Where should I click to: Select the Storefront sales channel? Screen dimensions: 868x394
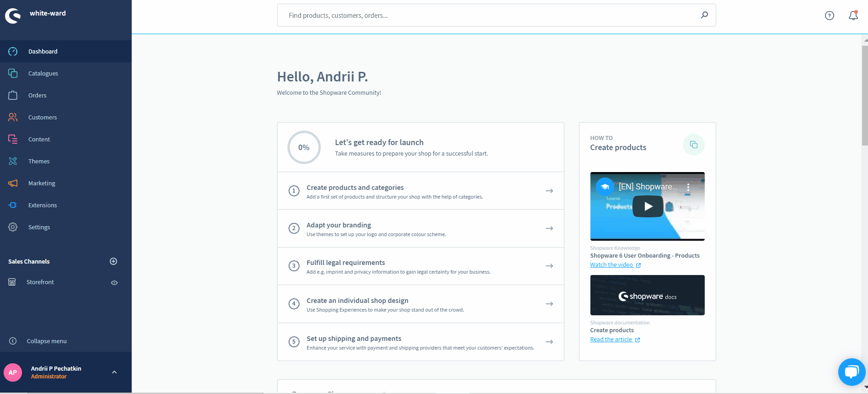[x=40, y=282]
